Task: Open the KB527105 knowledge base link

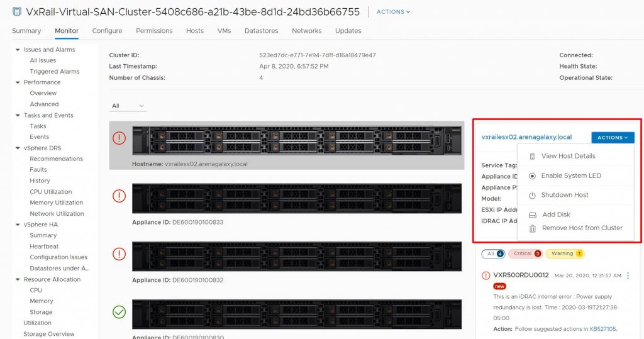Action: pos(602,329)
